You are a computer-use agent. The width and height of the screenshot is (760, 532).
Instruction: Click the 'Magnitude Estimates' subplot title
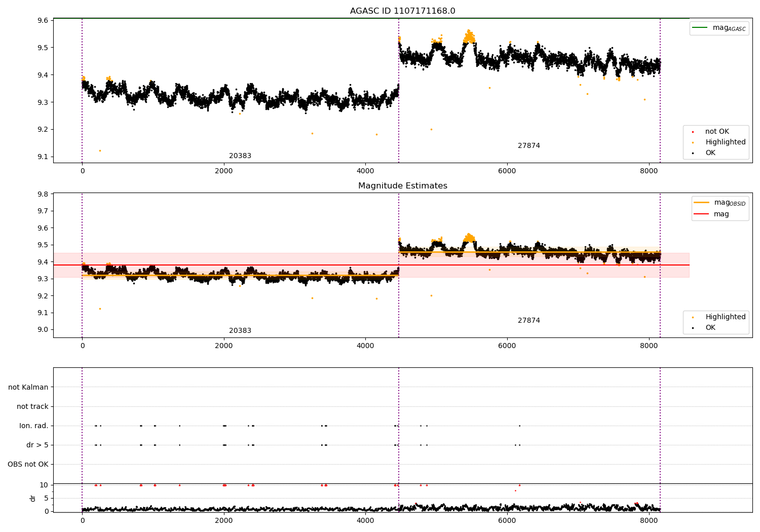(x=402, y=186)
